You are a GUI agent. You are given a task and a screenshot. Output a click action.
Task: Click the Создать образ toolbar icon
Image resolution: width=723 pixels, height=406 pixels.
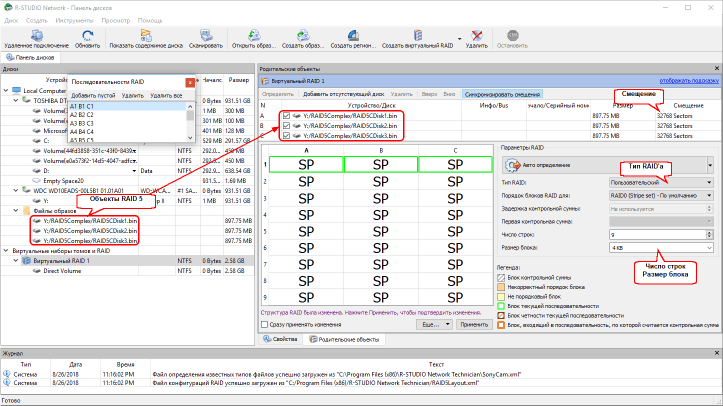302,35
